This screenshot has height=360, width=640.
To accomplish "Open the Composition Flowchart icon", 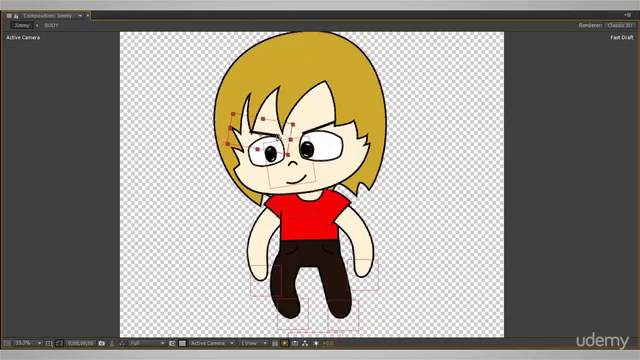I will pos(305,343).
